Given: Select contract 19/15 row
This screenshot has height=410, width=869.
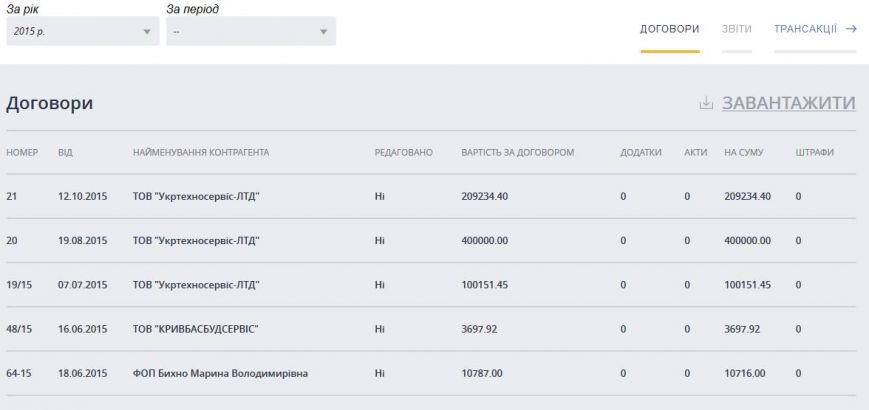Looking at the screenshot, I should click(x=431, y=285).
